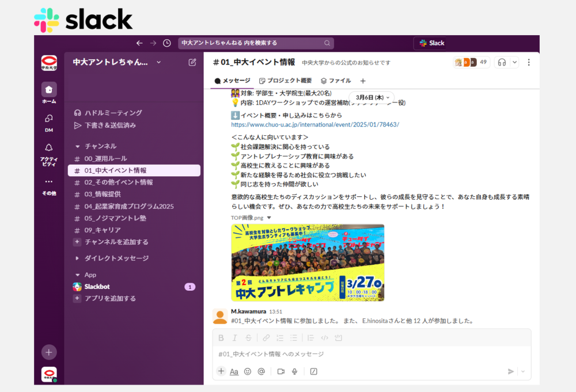Open channel more actions three-dot menu

[529, 62]
